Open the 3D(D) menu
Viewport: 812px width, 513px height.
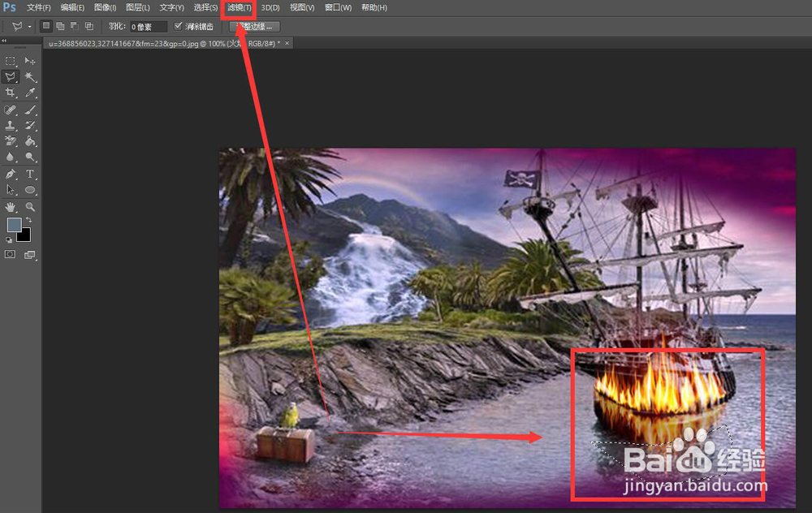[x=270, y=8]
